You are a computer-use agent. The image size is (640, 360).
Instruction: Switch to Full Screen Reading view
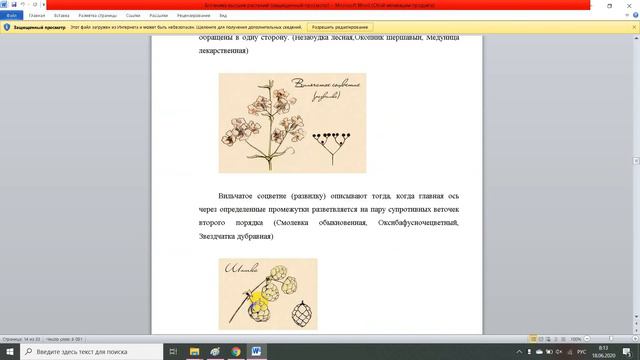[541, 339]
